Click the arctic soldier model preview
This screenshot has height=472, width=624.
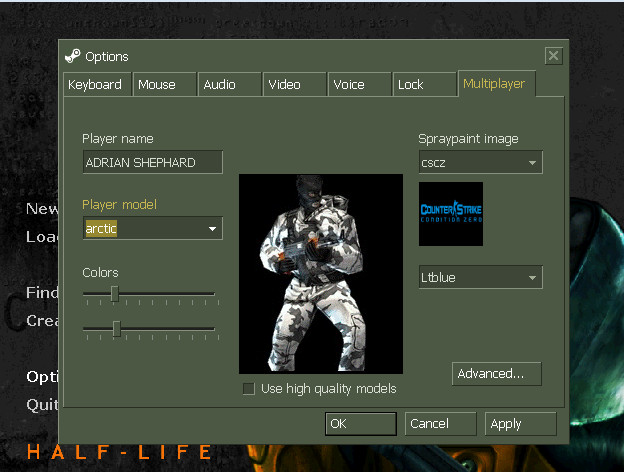321,274
